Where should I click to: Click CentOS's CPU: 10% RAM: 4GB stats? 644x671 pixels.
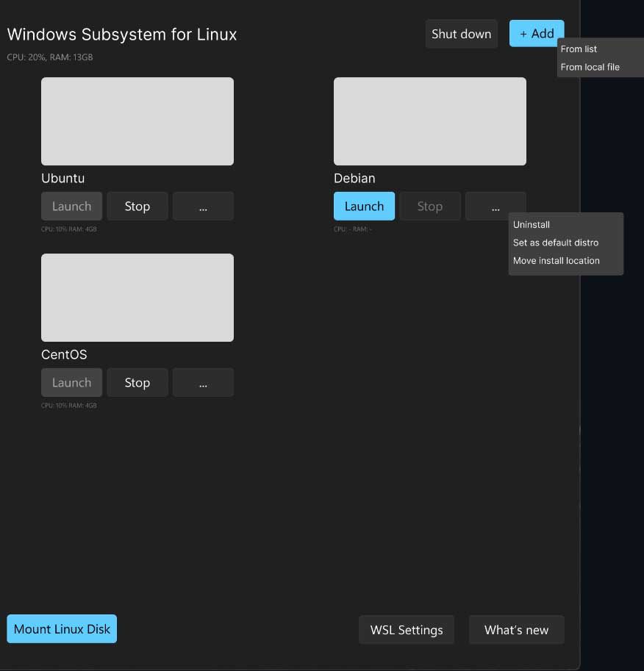pos(69,405)
